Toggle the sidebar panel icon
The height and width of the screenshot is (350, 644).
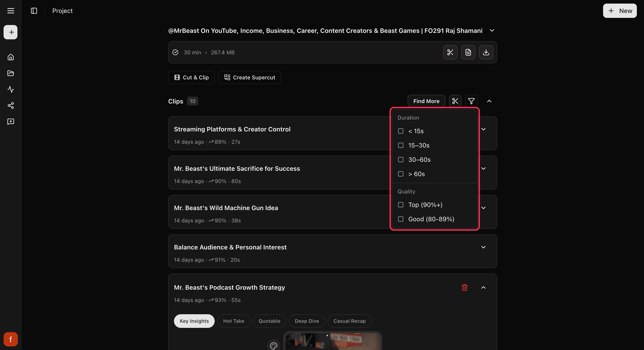click(x=34, y=11)
